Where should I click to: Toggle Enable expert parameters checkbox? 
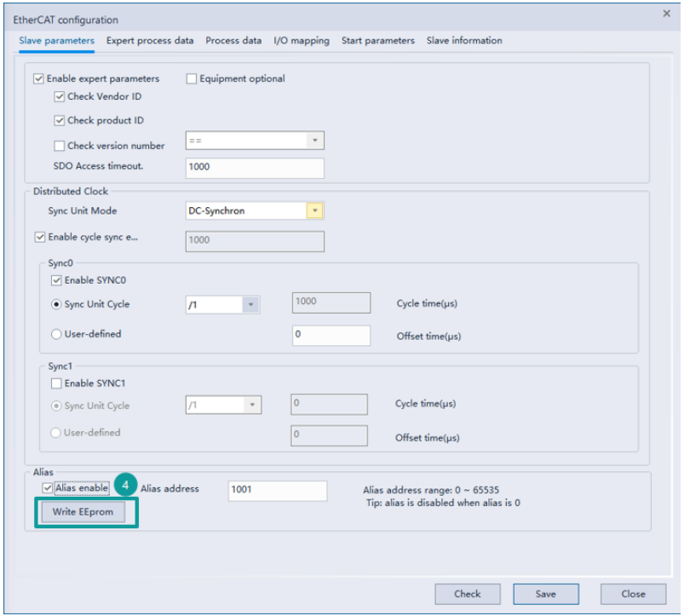(x=39, y=79)
